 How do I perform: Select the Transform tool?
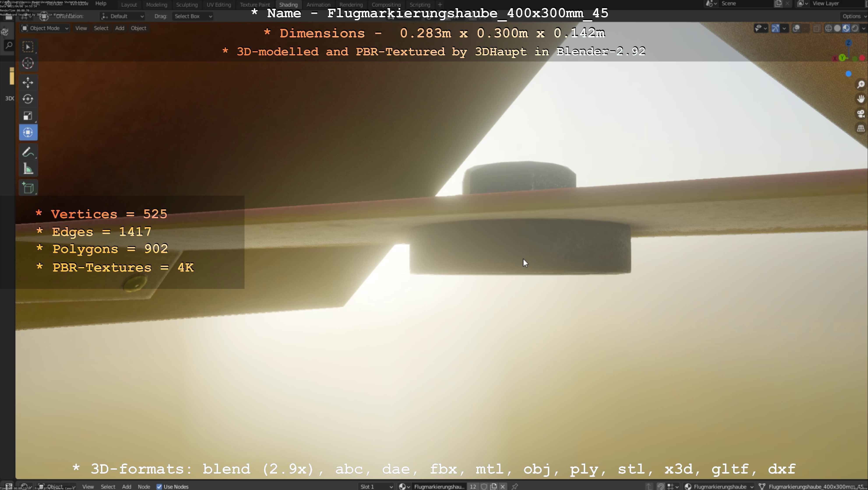tap(28, 132)
